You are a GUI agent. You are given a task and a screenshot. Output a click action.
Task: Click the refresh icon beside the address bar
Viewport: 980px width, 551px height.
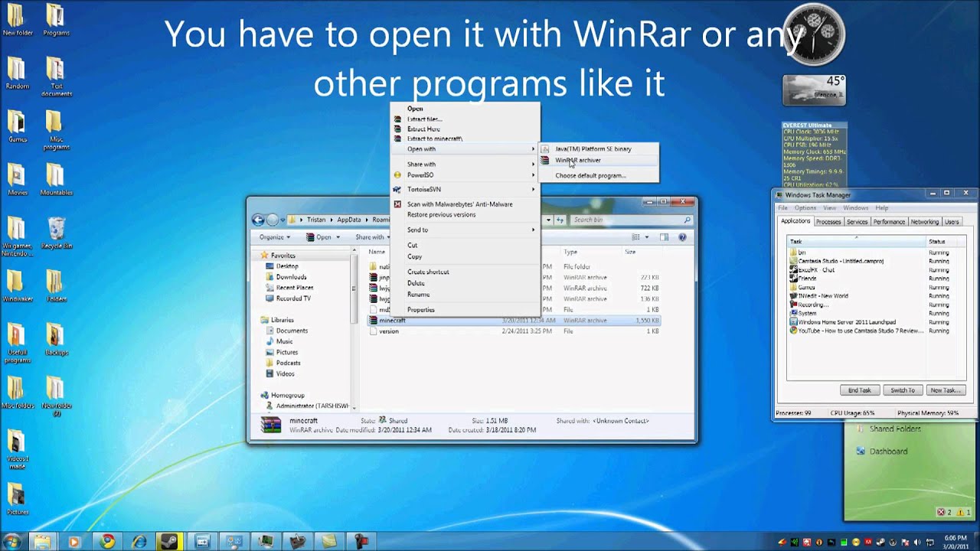(560, 220)
